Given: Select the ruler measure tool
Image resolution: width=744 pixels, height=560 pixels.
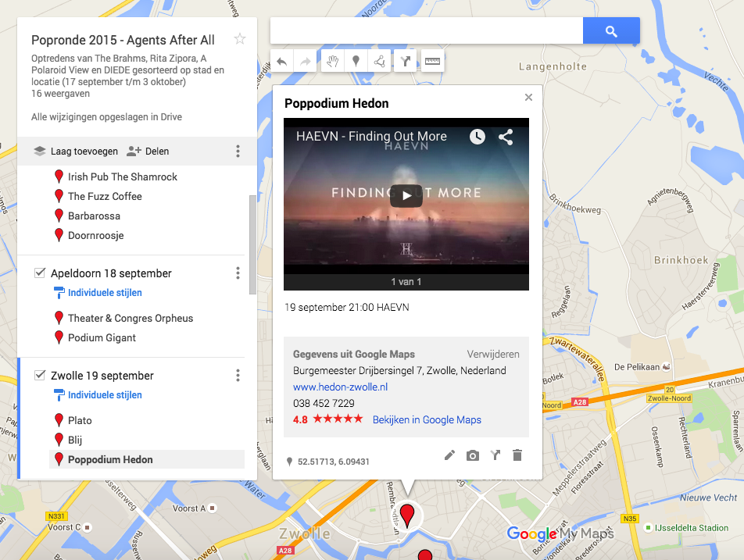Looking at the screenshot, I should coord(432,61).
